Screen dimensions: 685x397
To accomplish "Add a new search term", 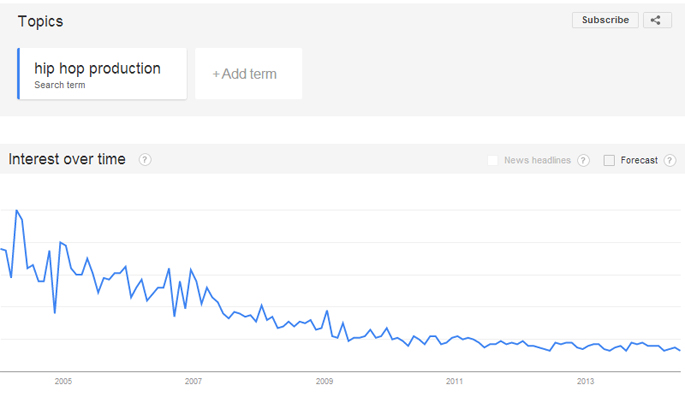I will click(249, 74).
